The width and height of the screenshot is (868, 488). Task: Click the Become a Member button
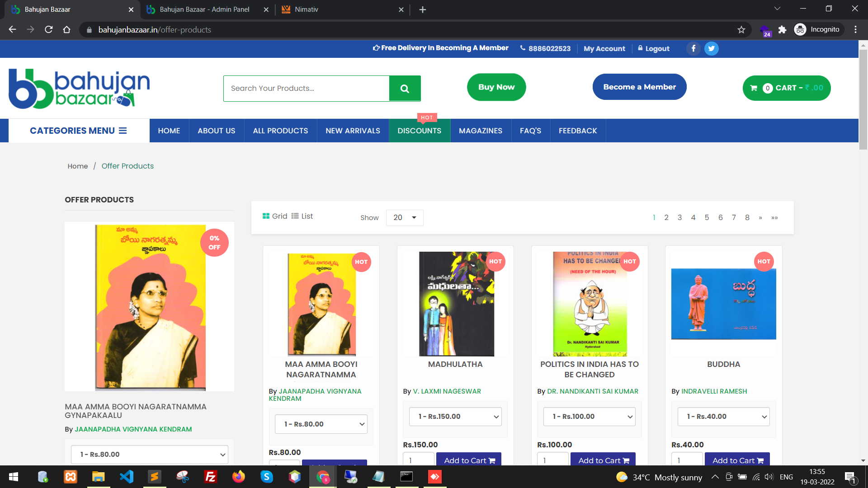639,87
